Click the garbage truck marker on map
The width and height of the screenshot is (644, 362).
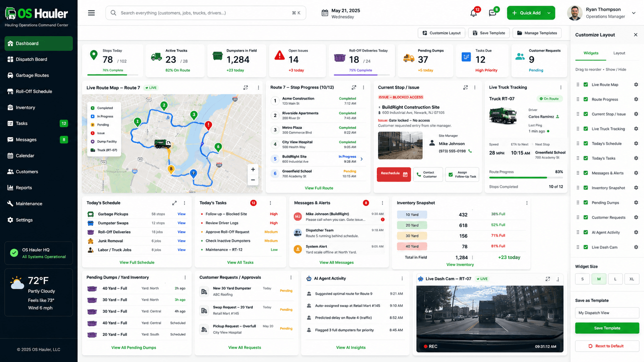(163, 144)
